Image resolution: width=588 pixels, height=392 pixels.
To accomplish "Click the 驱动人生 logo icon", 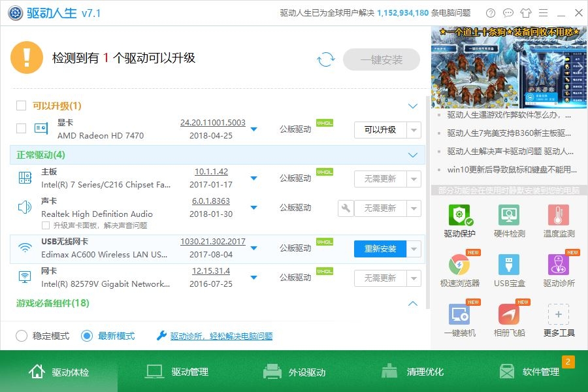I will click(16, 13).
